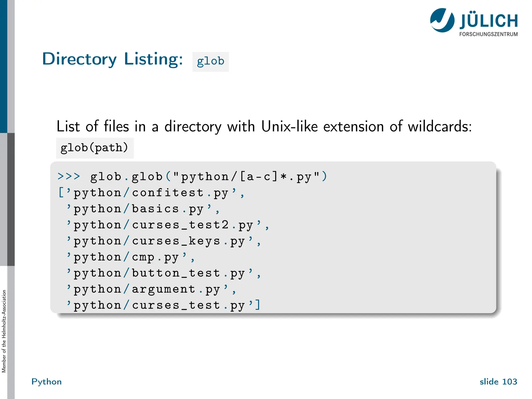Select 'python/cmp.py' entry
532x399 pixels.
pos(130,257)
